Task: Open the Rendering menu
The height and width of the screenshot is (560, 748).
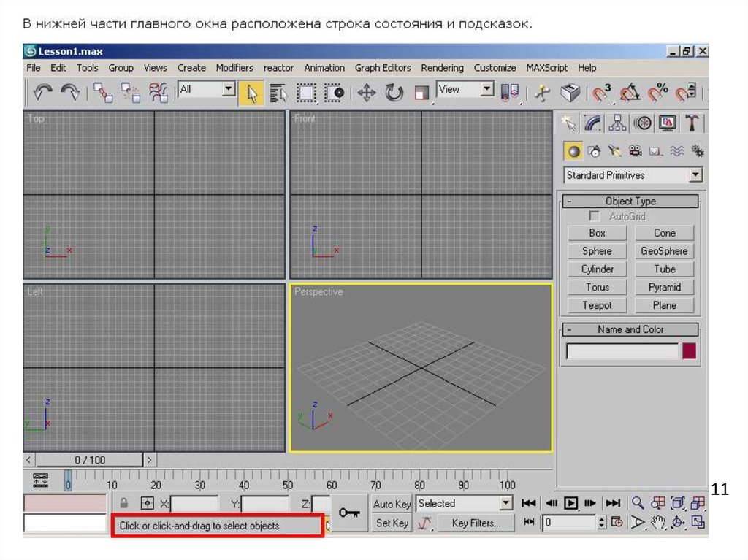Action: 442,68
